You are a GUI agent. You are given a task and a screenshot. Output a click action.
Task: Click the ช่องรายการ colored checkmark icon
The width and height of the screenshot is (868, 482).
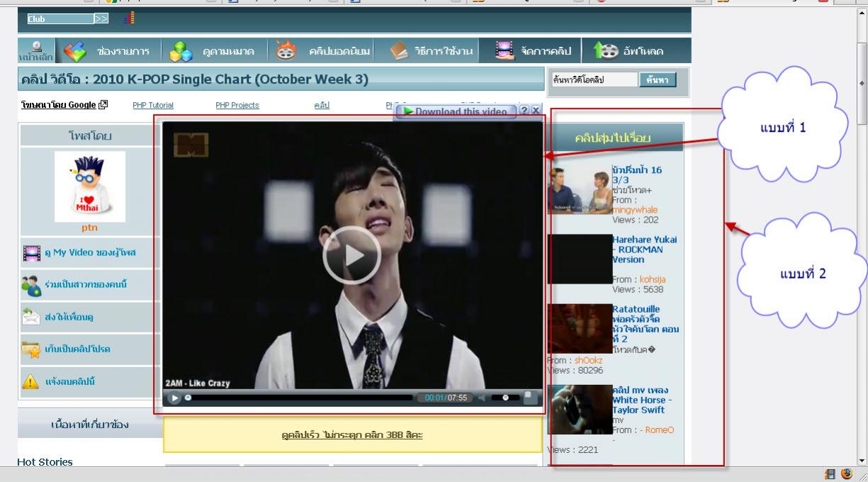tap(74, 51)
